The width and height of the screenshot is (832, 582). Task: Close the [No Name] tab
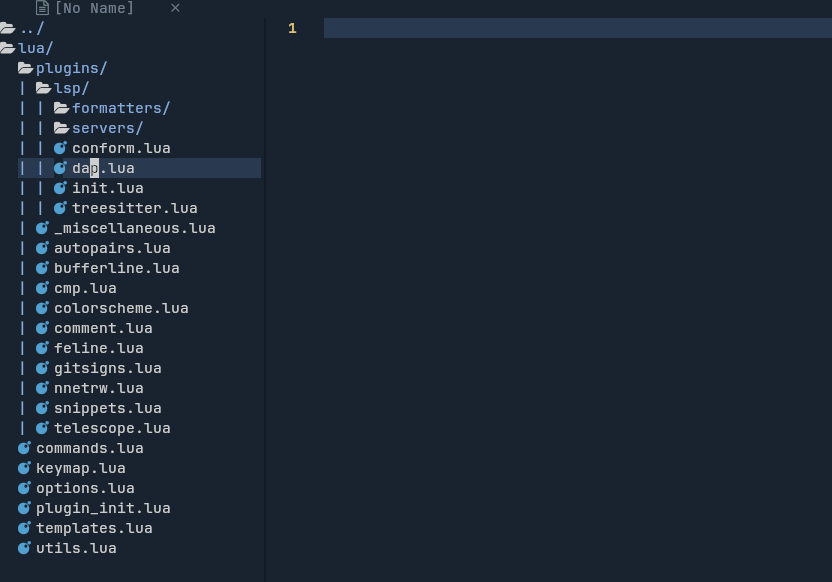tap(175, 8)
